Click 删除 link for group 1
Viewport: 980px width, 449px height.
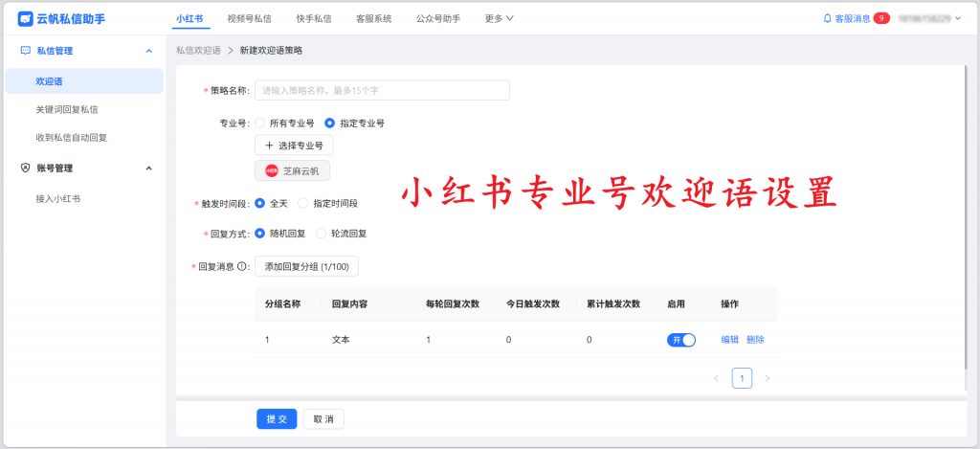tap(755, 340)
